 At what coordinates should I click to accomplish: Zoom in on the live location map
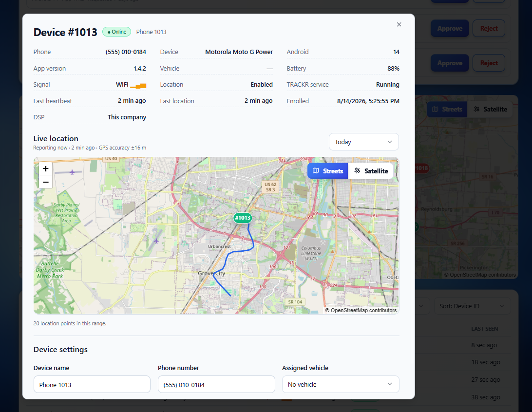click(x=45, y=169)
